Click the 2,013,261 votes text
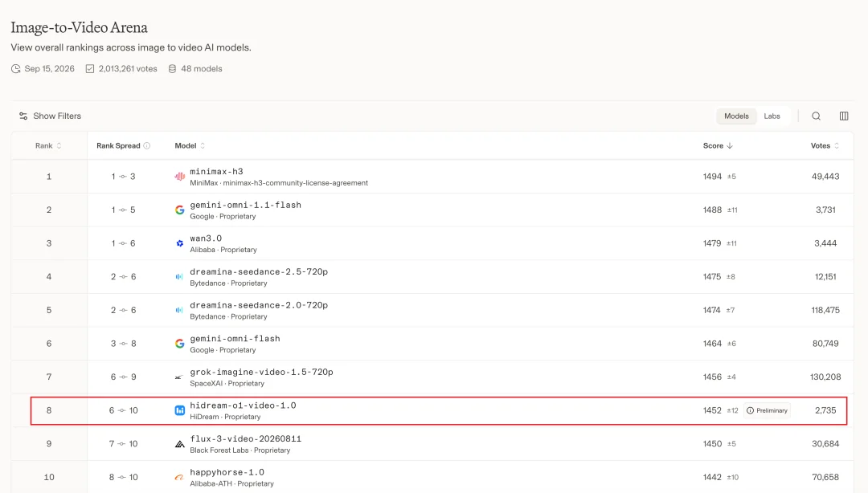This screenshot has width=868, height=493. click(128, 68)
